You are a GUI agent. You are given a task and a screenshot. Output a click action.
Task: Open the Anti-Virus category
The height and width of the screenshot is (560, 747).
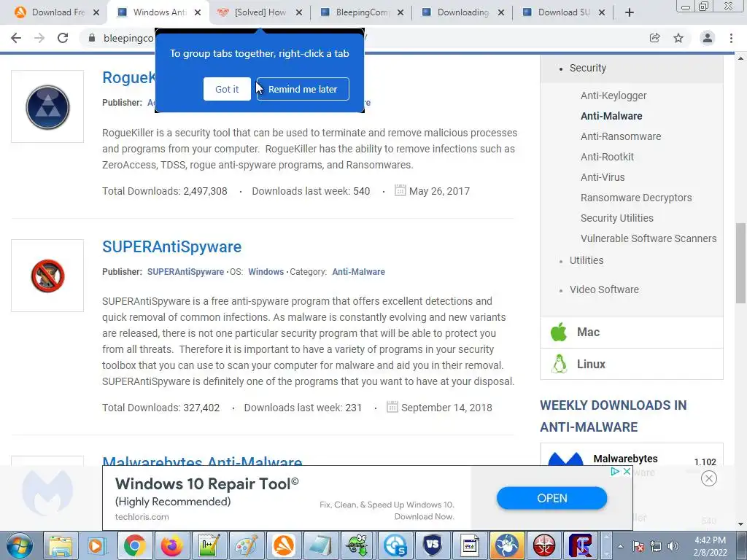[603, 178]
